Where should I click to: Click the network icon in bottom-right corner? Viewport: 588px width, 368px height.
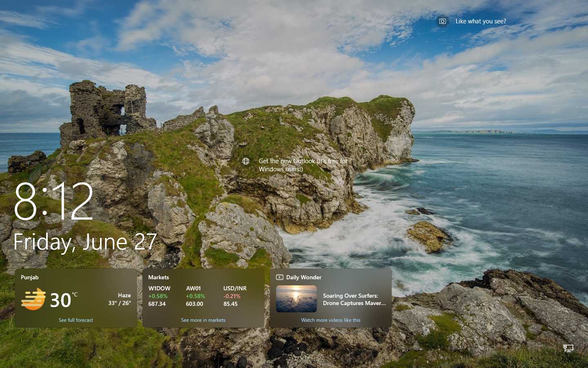pos(568,348)
